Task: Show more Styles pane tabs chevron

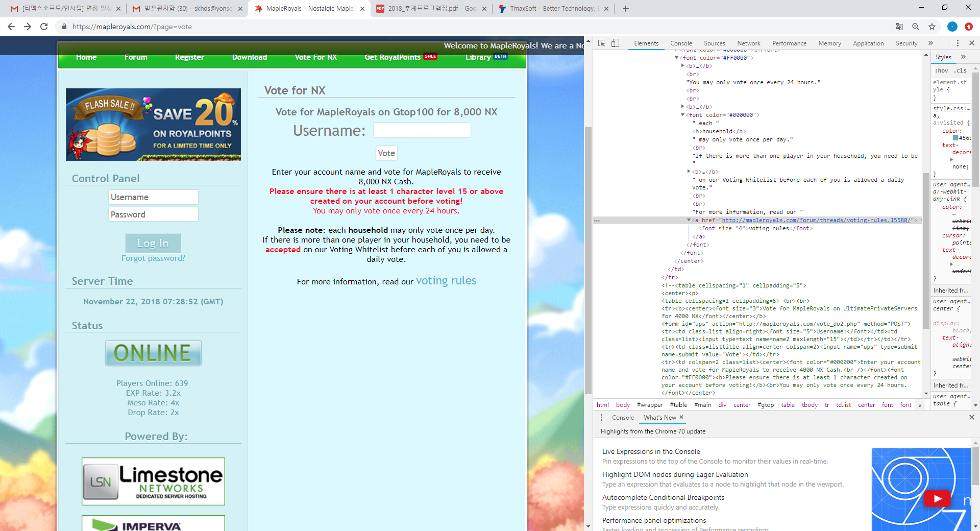Action: click(963, 57)
